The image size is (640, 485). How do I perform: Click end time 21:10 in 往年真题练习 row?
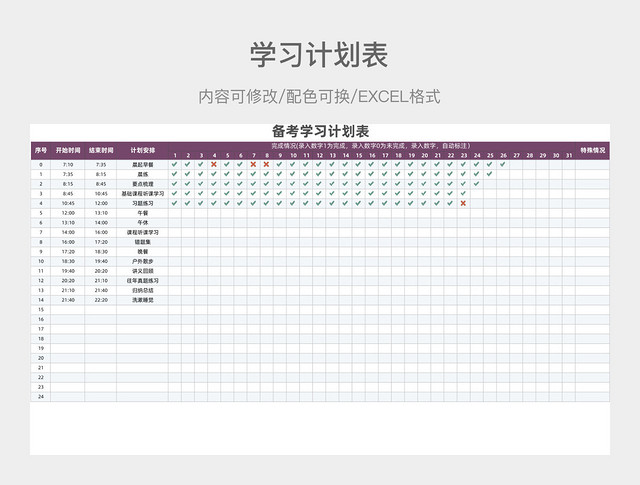click(x=101, y=280)
